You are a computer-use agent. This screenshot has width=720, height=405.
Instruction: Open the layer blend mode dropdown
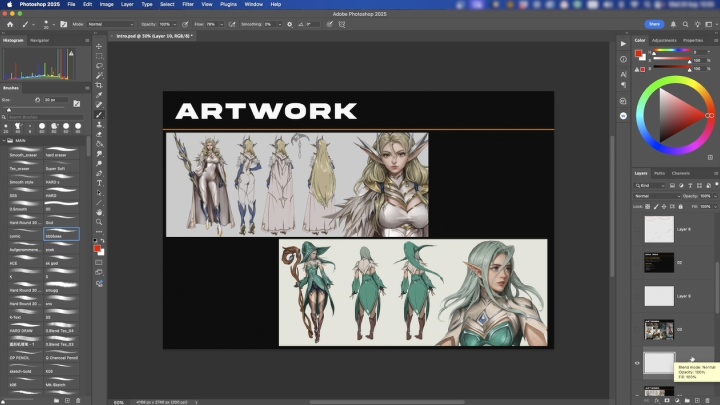pos(656,196)
